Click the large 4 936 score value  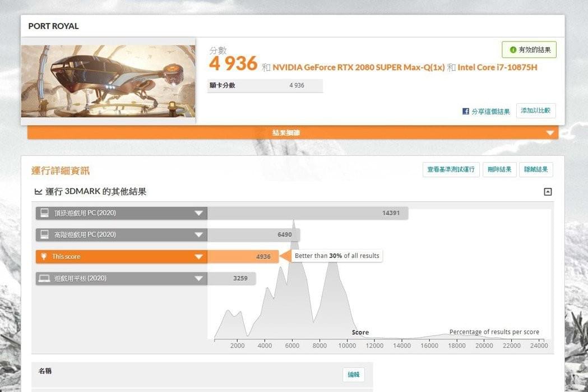[x=233, y=63]
